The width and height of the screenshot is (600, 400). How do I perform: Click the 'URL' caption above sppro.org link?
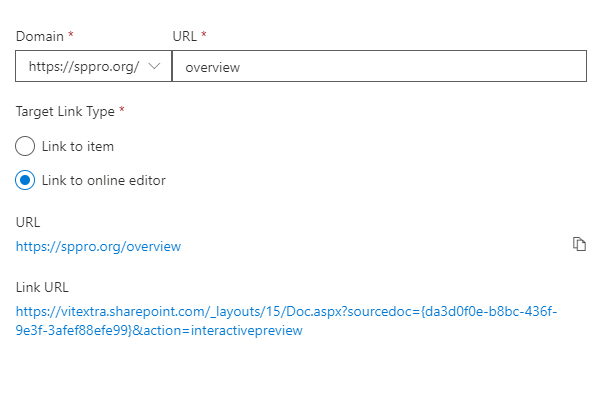(28, 222)
